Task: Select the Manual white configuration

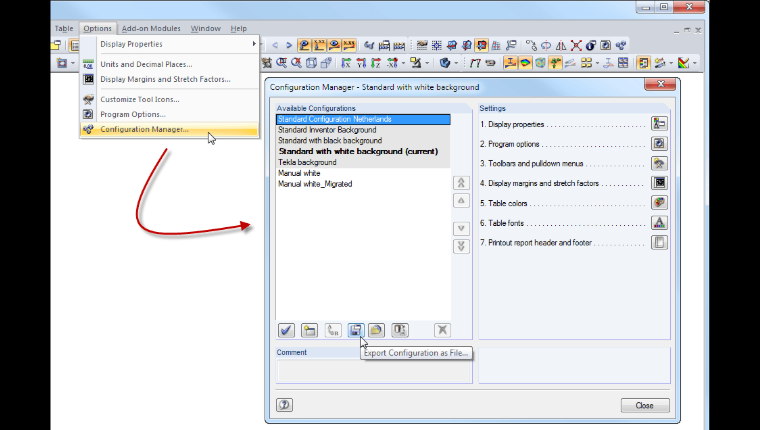Action: pyautogui.click(x=364, y=173)
